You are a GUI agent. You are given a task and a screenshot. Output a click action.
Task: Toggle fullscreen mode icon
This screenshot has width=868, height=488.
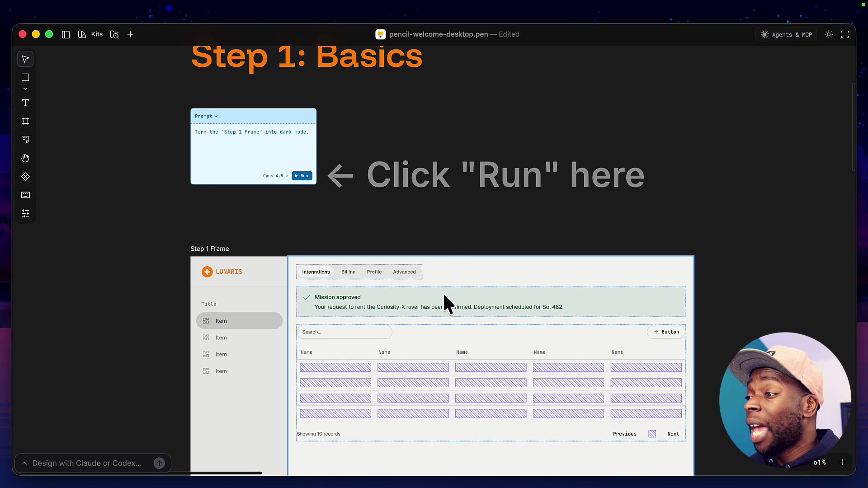coord(845,34)
